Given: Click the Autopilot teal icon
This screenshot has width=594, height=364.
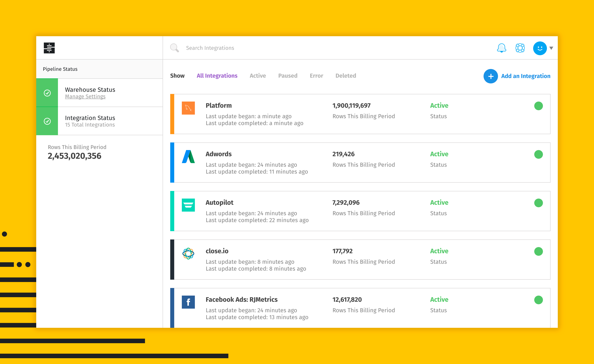Looking at the screenshot, I should pyautogui.click(x=188, y=205).
